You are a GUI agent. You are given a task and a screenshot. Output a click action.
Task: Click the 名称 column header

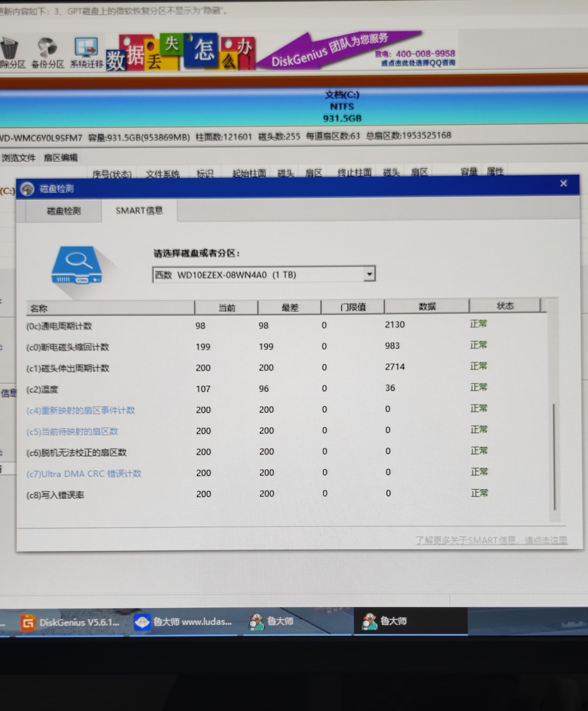110,308
